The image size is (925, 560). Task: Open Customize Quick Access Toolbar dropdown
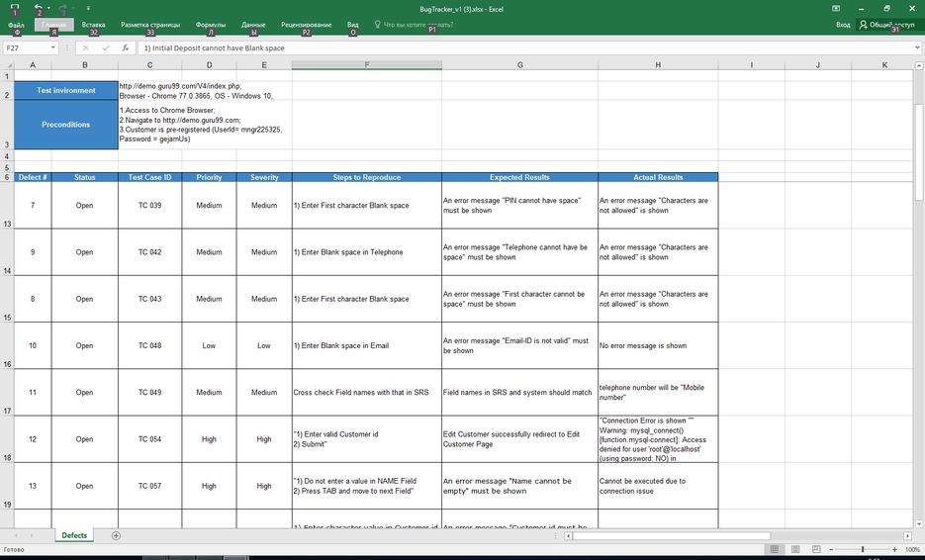tap(88, 8)
